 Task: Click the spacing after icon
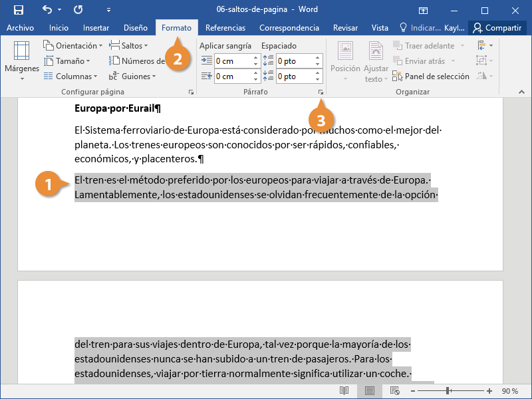click(x=268, y=76)
